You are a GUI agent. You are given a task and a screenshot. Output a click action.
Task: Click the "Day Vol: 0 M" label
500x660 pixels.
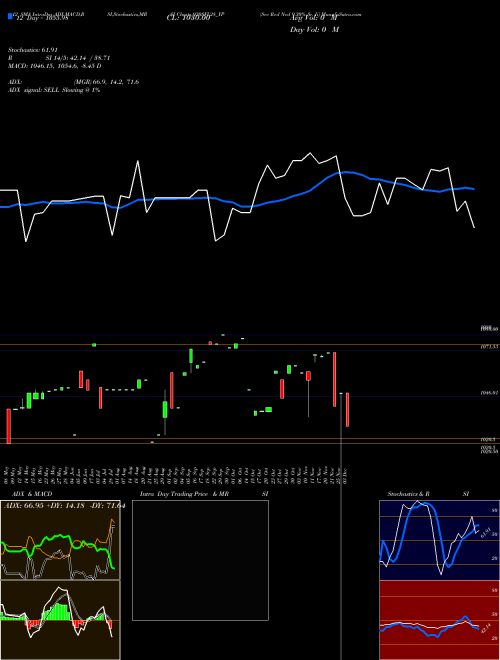point(314,30)
